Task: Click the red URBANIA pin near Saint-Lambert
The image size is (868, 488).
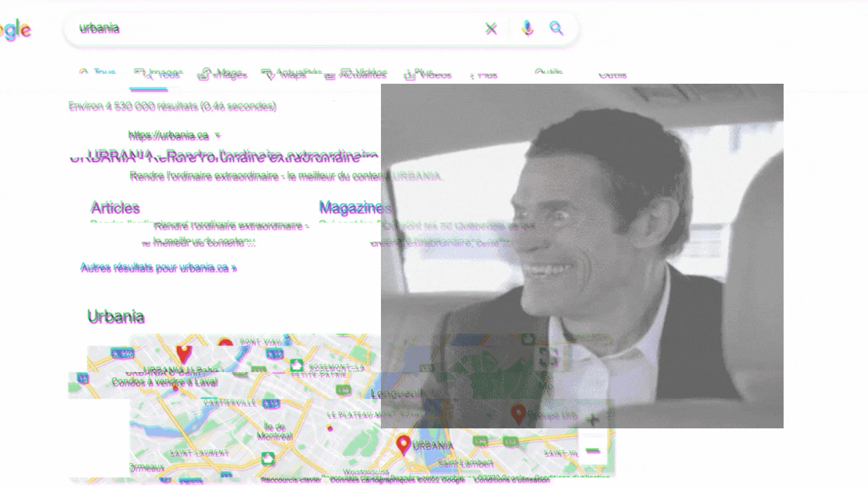Action: [x=403, y=445]
